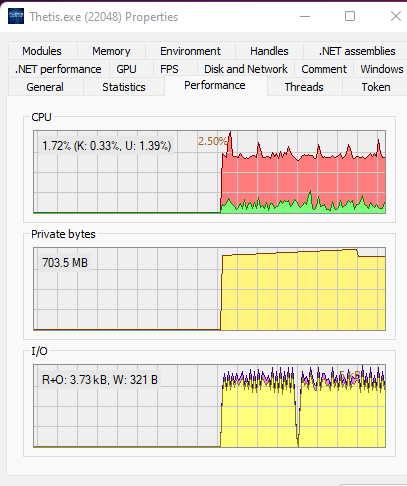407x486 pixels.
Task: Open the Windows tab
Action: [382, 69]
